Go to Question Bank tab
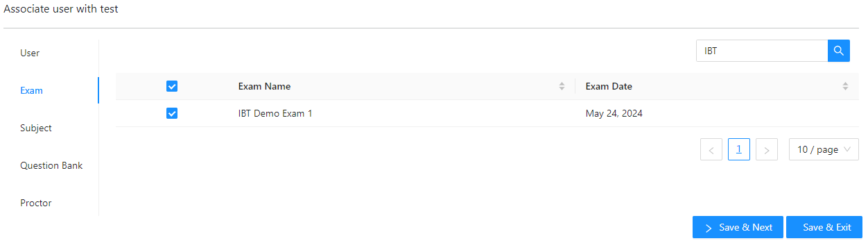The image size is (868, 250). click(x=51, y=165)
